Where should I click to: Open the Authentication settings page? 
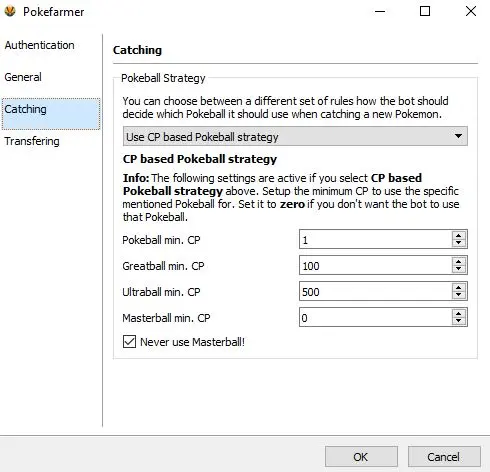[x=39, y=45]
